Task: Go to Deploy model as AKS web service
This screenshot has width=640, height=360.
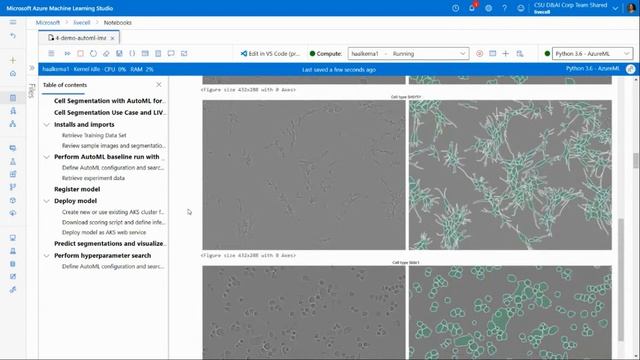Action: pos(104,232)
